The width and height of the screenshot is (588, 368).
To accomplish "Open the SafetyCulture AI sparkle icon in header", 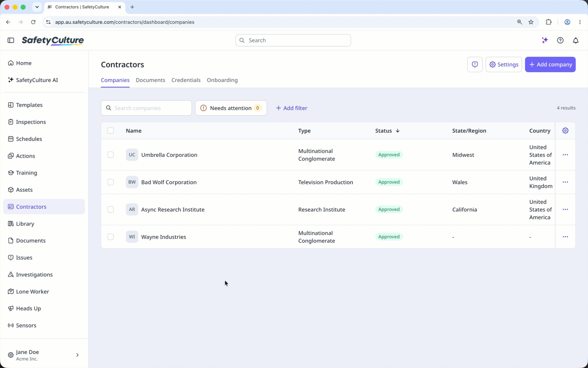I will 545,40.
